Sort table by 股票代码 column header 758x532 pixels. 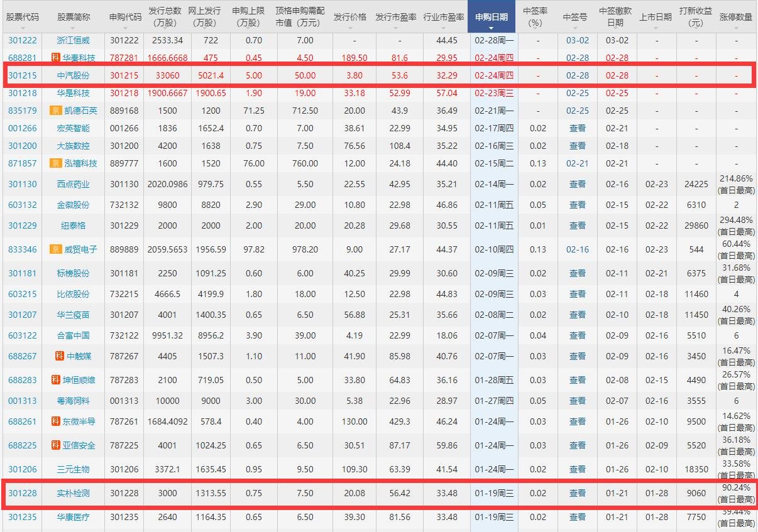pyautogui.click(x=22, y=17)
